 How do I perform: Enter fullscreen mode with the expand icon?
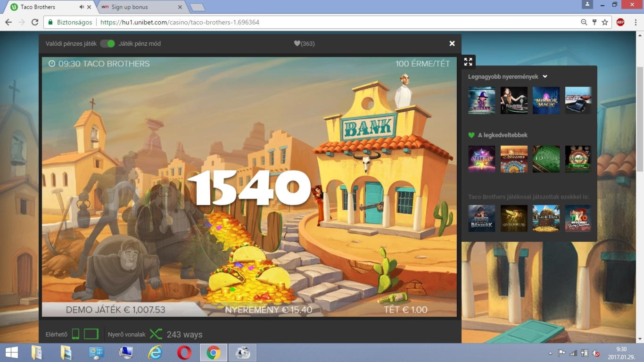click(x=468, y=62)
